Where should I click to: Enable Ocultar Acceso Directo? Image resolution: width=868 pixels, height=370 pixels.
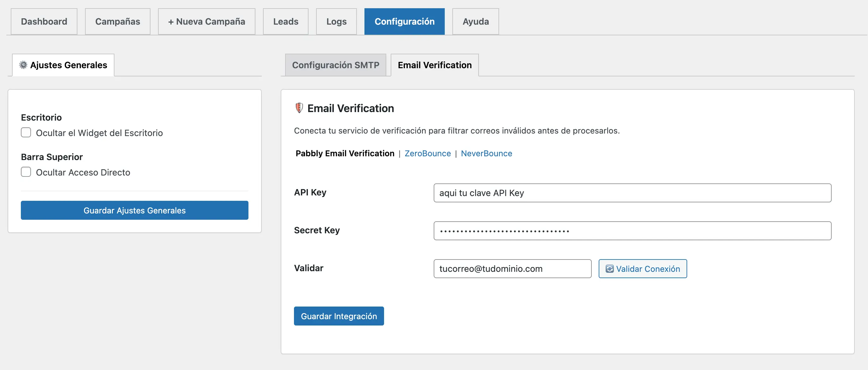pos(26,172)
